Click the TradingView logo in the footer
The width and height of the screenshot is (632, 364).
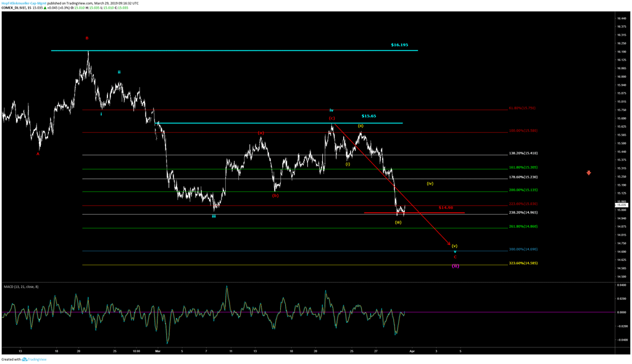coord(34,360)
